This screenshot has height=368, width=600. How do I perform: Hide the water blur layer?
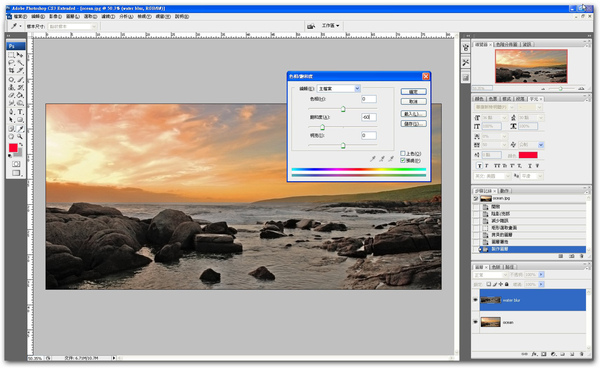point(476,300)
